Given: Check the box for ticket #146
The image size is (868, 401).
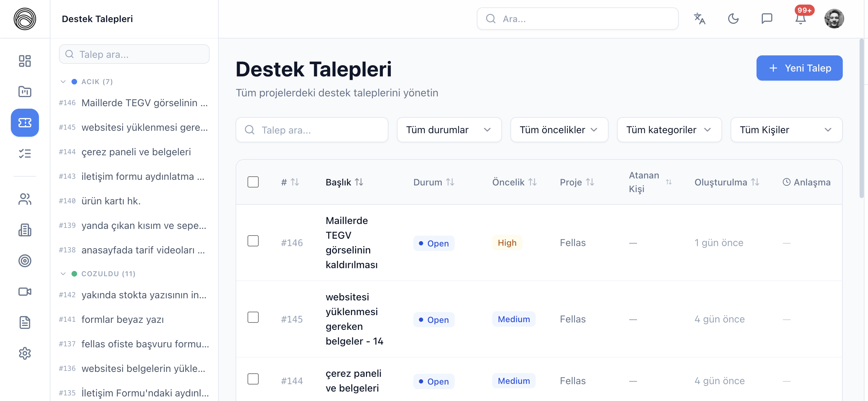Looking at the screenshot, I should [x=253, y=241].
